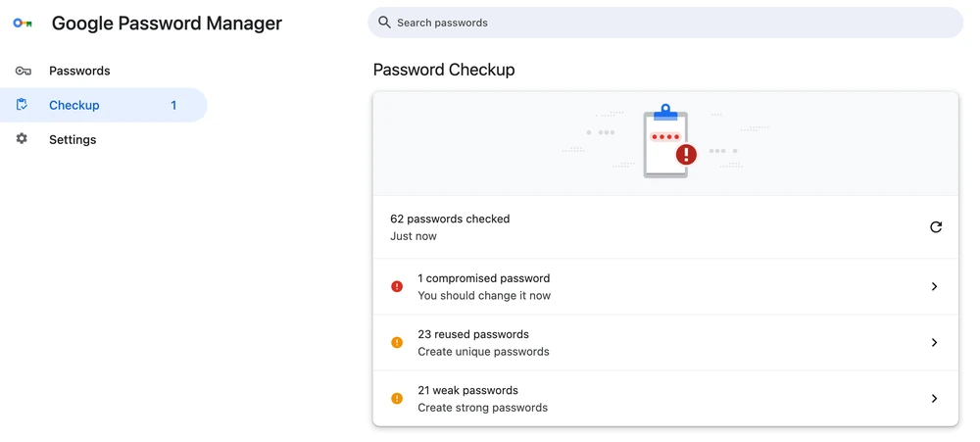Expand the weak passwords row chevron
Viewport: 980px width, 442px height.
tap(934, 399)
